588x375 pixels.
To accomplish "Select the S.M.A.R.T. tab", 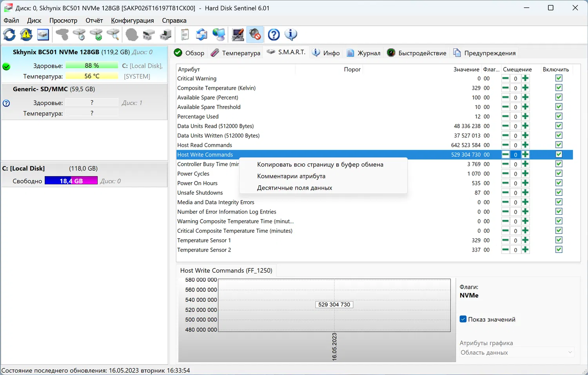I will [286, 52].
